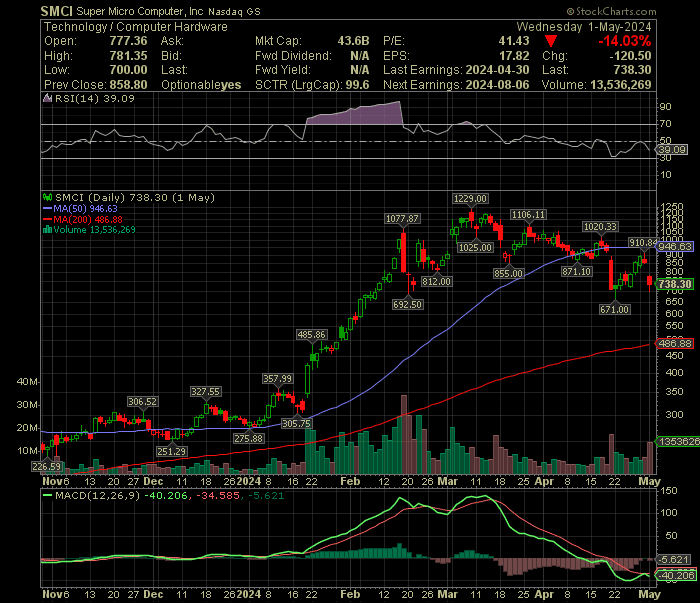Click the SMCI candlestick legend icon
The image size is (700, 603).
(47, 197)
